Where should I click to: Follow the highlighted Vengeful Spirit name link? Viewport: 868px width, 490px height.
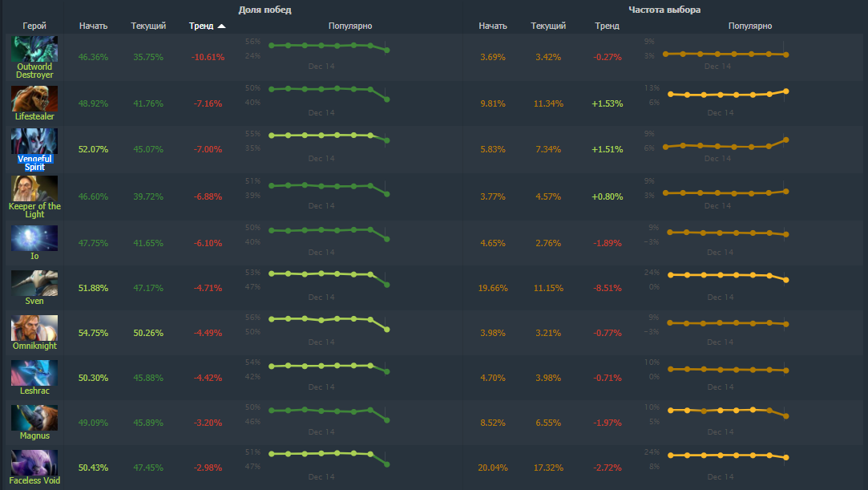34,163
